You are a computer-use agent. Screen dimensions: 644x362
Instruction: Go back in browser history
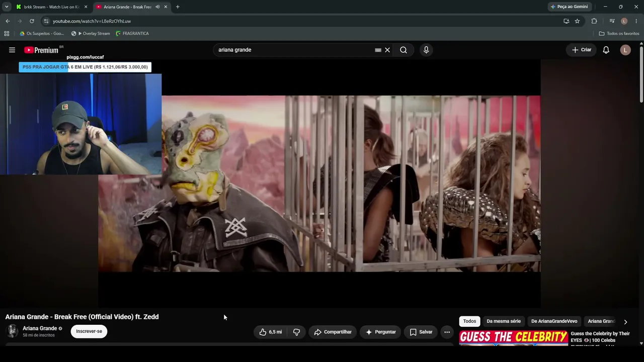[x=8, y=21]
